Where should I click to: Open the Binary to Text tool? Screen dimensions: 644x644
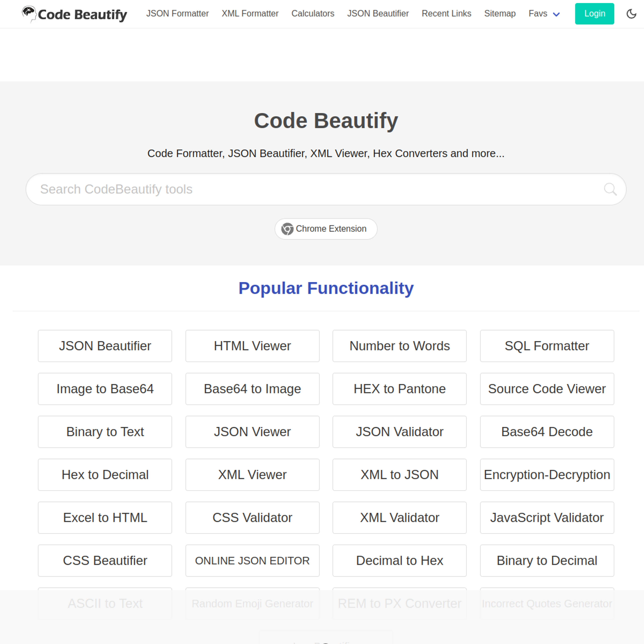(105, 432)
